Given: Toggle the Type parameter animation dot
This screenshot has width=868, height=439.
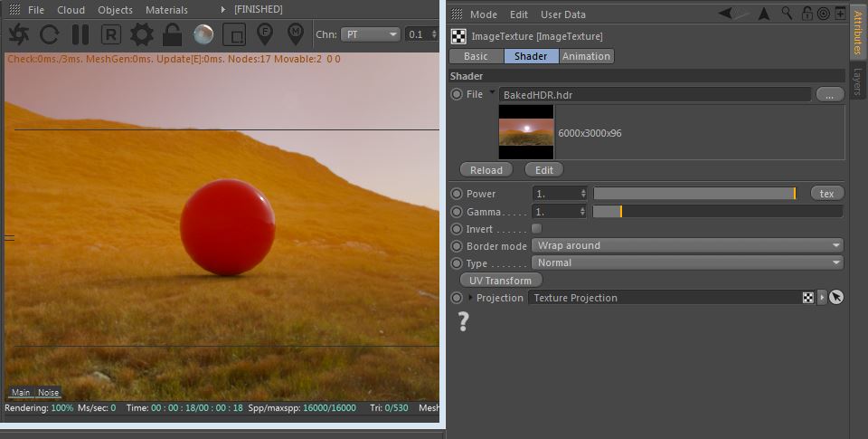Looking at the screenshot, I should 456,263.
